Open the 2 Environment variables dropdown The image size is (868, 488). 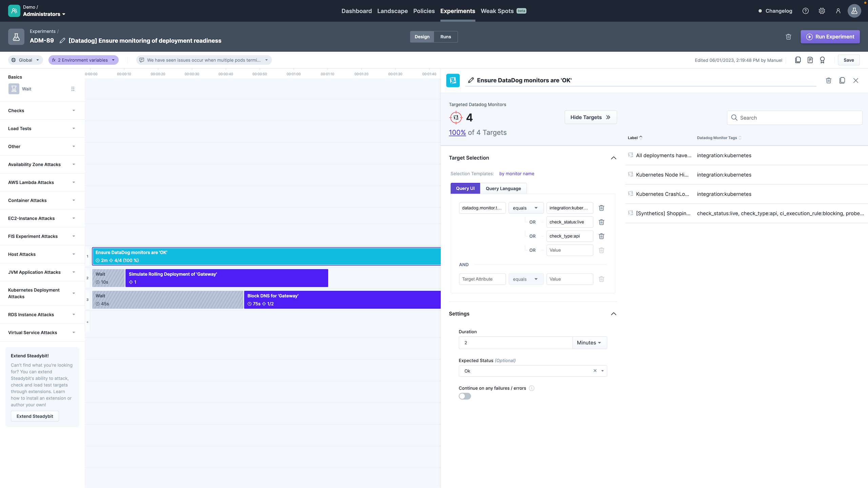click(83, 60)
